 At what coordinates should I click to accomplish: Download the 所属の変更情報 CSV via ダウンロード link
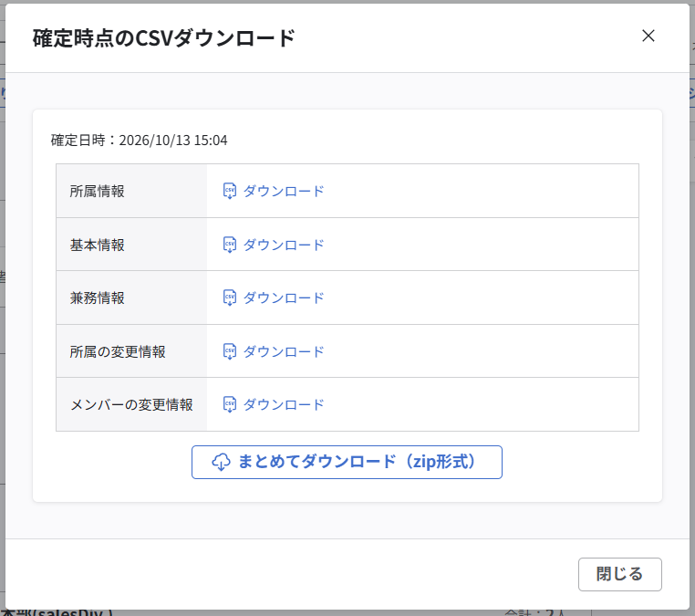coord(284,351)
